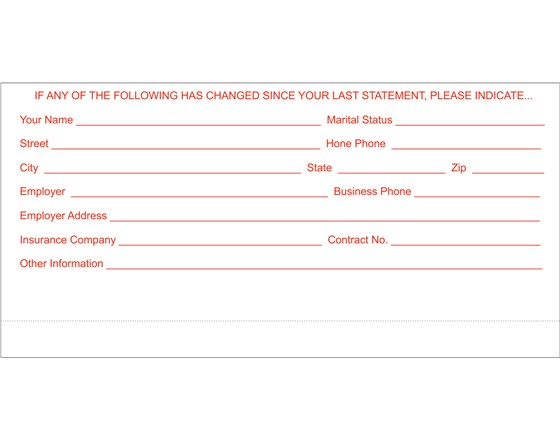Select the State field line

coord(392,173)
